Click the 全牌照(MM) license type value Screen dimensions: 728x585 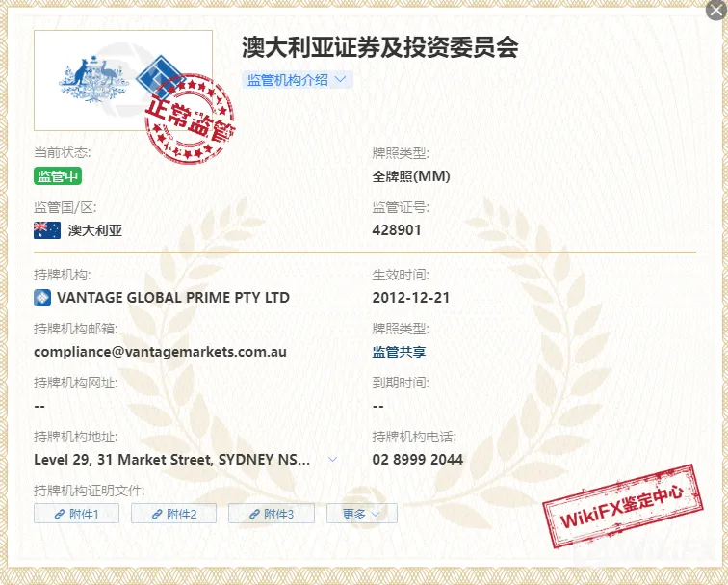click(411, 176)
